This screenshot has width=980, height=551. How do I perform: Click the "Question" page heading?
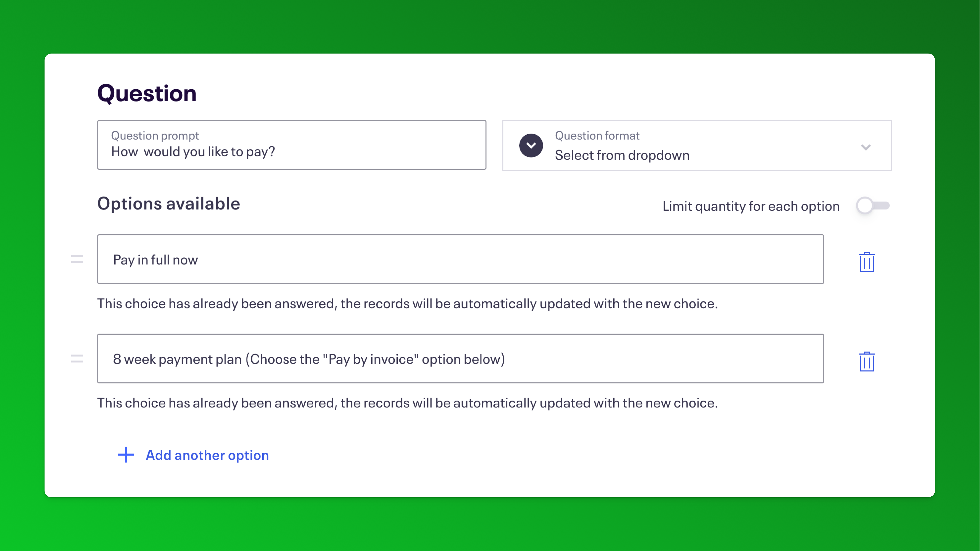[x=147, y=94]
